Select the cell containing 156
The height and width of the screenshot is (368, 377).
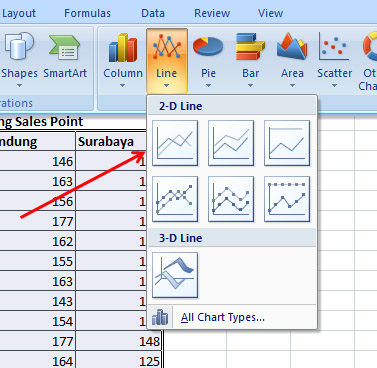point(37,201)
